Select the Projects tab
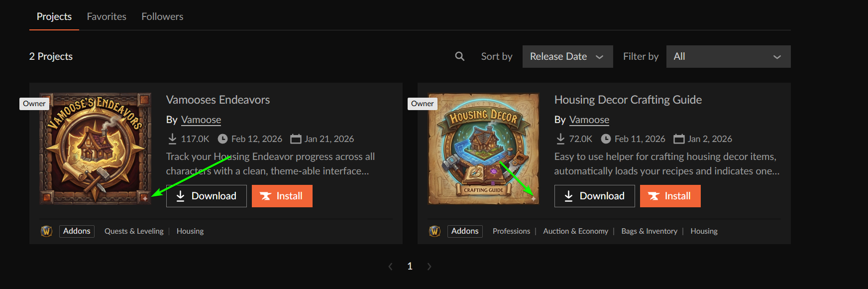 [54, 16]
